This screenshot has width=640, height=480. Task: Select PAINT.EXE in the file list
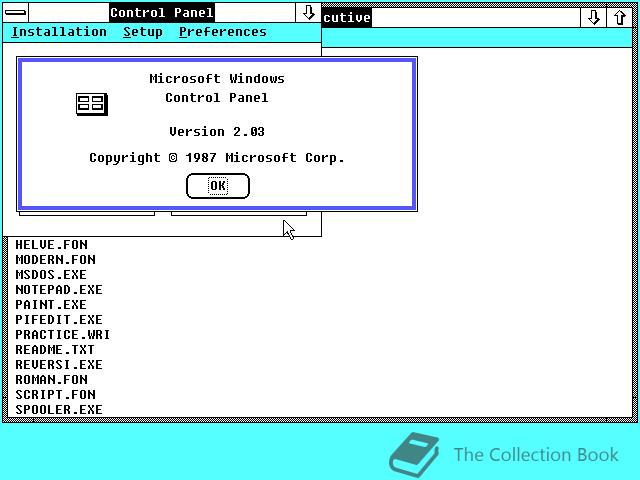pyautogui.click(x=51, y=305)
